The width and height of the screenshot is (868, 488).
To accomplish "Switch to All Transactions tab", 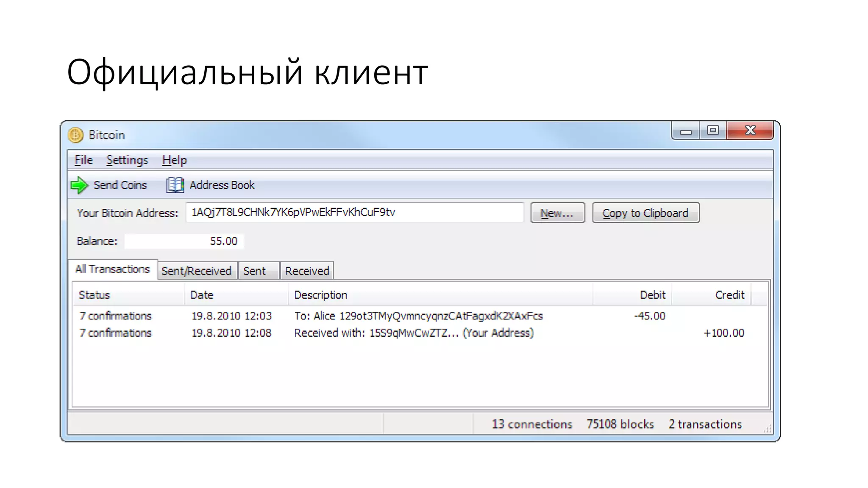I will pos(113,269).
